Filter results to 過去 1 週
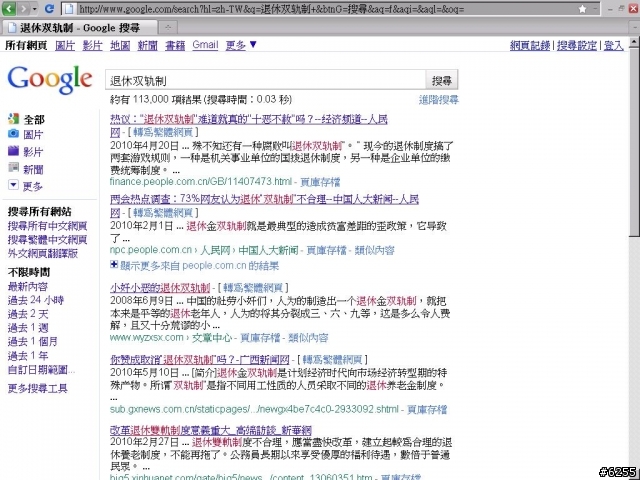 coord(28,328)
